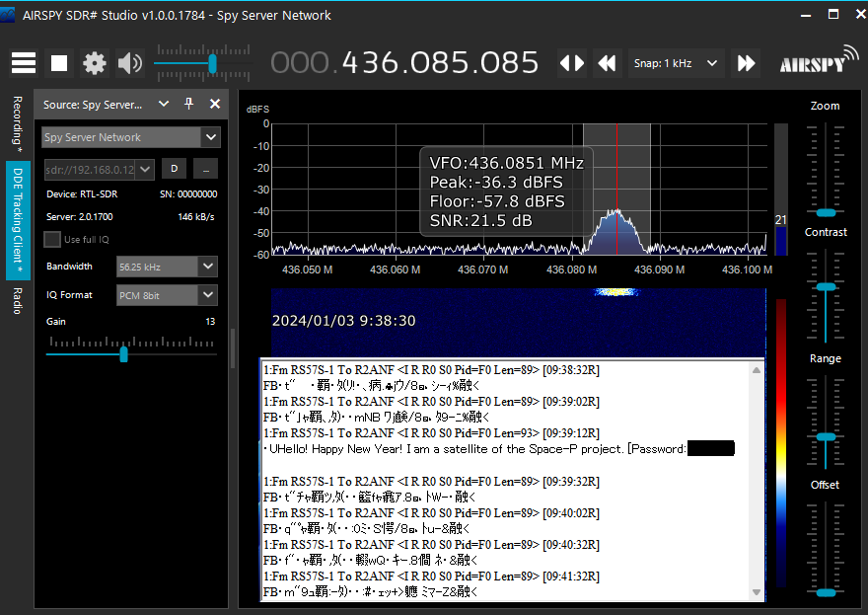Click the Device: RTL-SDR label
Screen dimensions: 868x615
click(82, 193)
